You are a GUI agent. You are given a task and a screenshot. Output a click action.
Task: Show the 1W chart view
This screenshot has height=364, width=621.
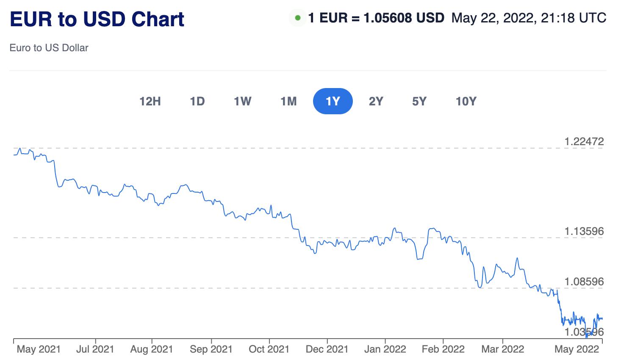tap(243, 102)
